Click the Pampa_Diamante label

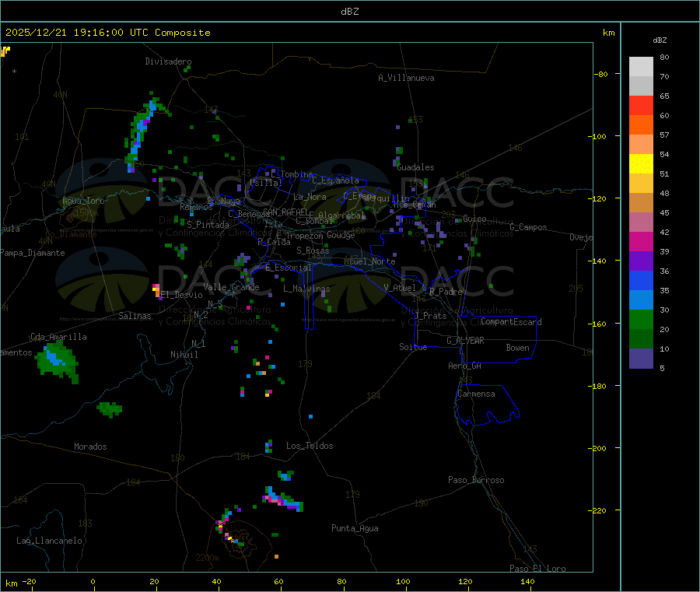[x=33, y=253]
